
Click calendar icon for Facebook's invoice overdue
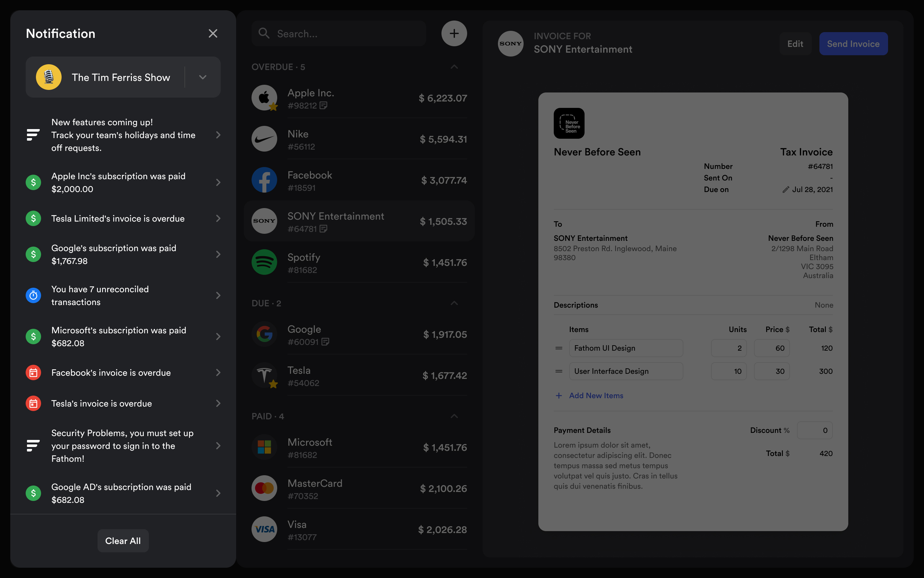(x=33, y=372)
